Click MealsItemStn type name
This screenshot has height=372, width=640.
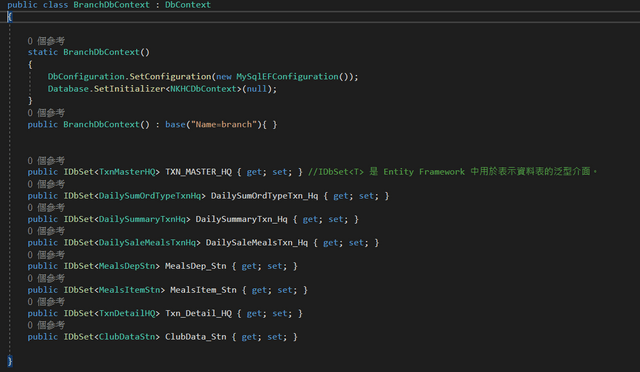(129, 290)
